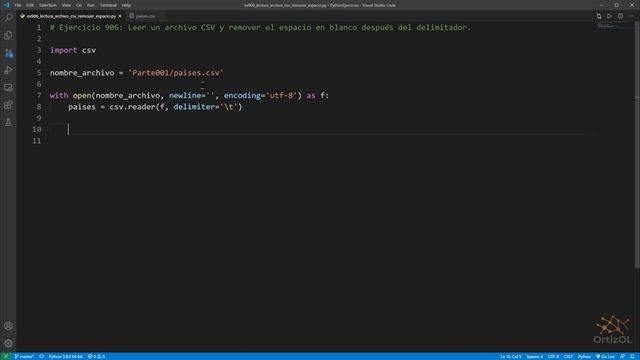Open the Run menu
The image size is (640, 360).
pos(91,5)
